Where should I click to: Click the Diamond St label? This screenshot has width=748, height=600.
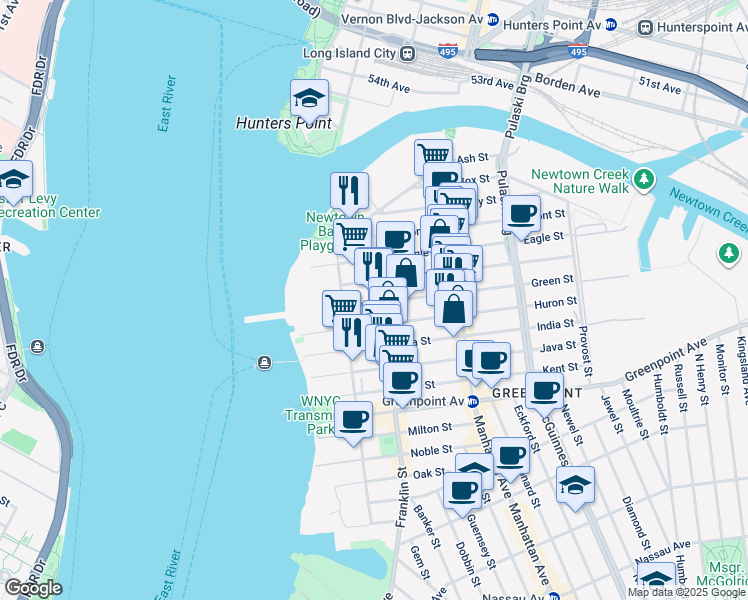(636, 523)
